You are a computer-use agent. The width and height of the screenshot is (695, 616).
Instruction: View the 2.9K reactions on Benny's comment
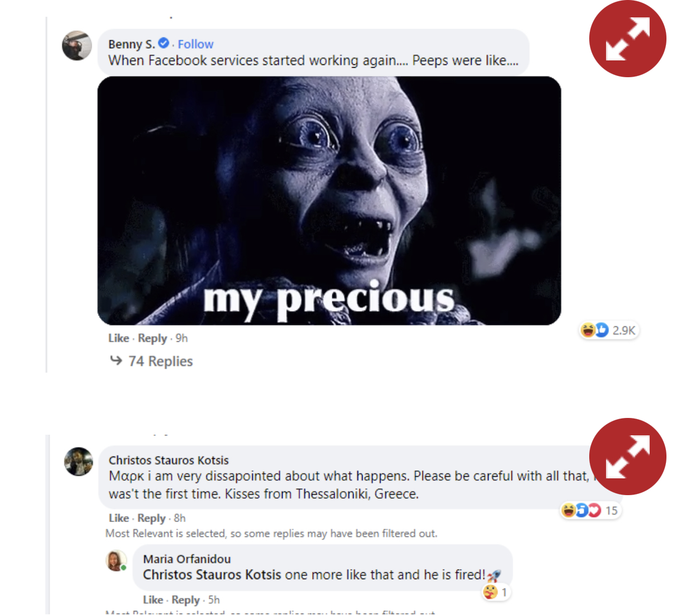click(x=609, y=330)
